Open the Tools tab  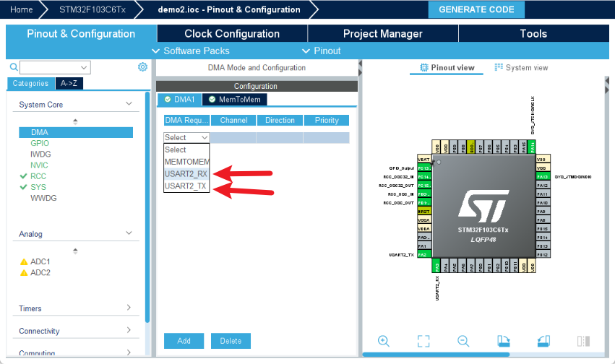click(533, 34)
